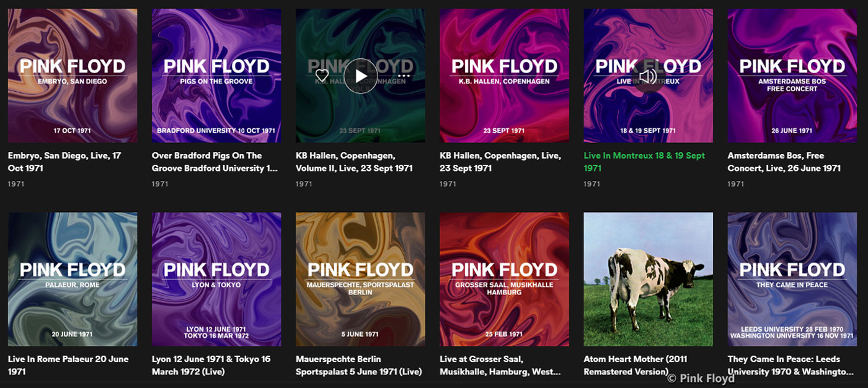The width and height of the screenshot is (868, 388).
Task: Open more options for KB Hallen Volume II
Action: pyautogui.click(x=404, y=76)
